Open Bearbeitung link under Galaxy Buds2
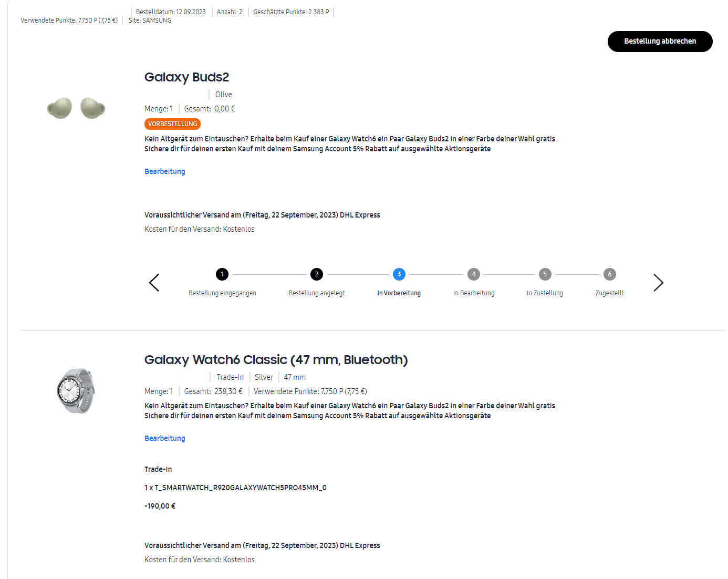 165,171
